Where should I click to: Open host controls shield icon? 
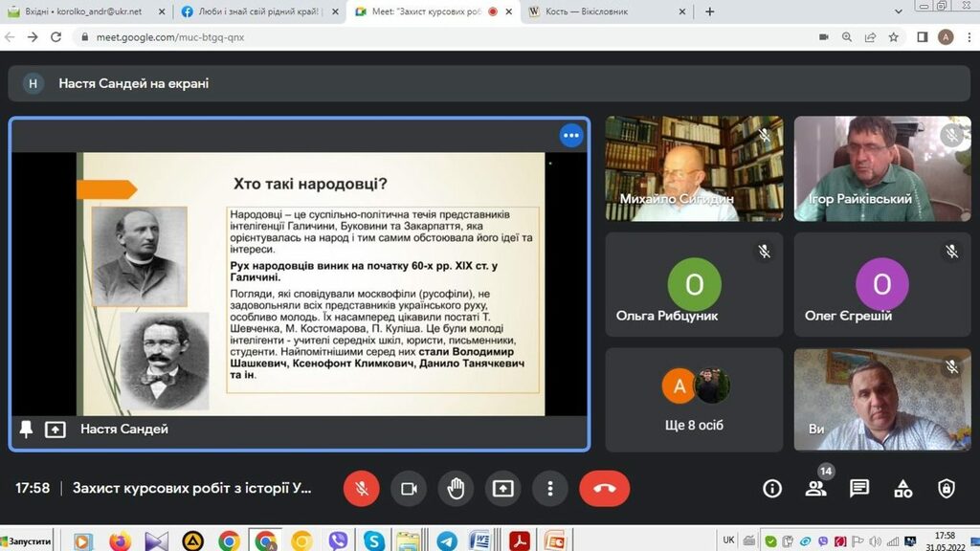(x=947, y=489)
